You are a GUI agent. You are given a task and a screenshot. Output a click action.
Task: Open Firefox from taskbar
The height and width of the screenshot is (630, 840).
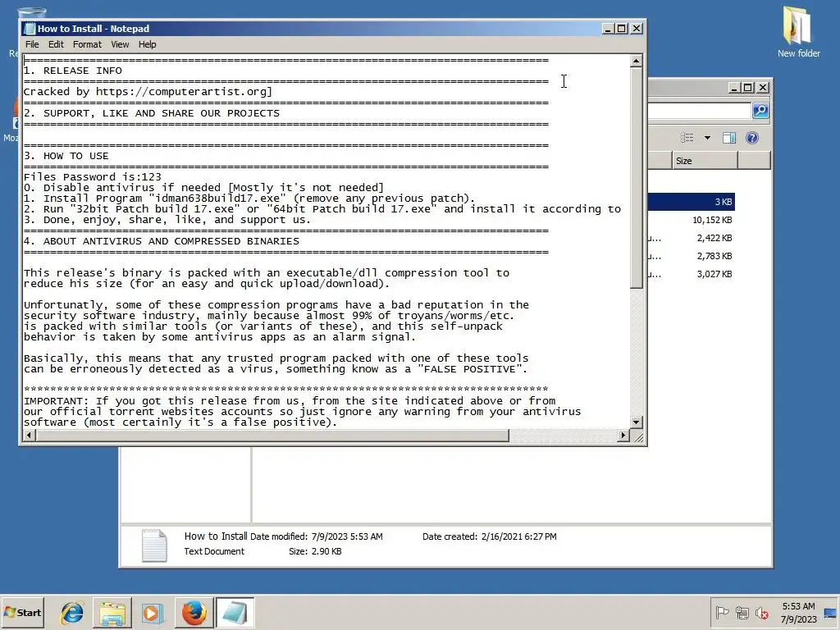tap(194, 613)
